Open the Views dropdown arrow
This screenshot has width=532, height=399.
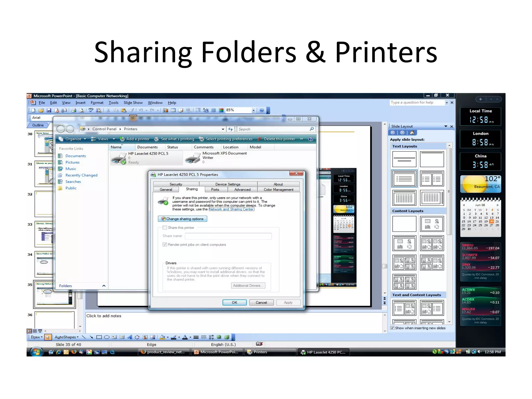tap(114, 139)
